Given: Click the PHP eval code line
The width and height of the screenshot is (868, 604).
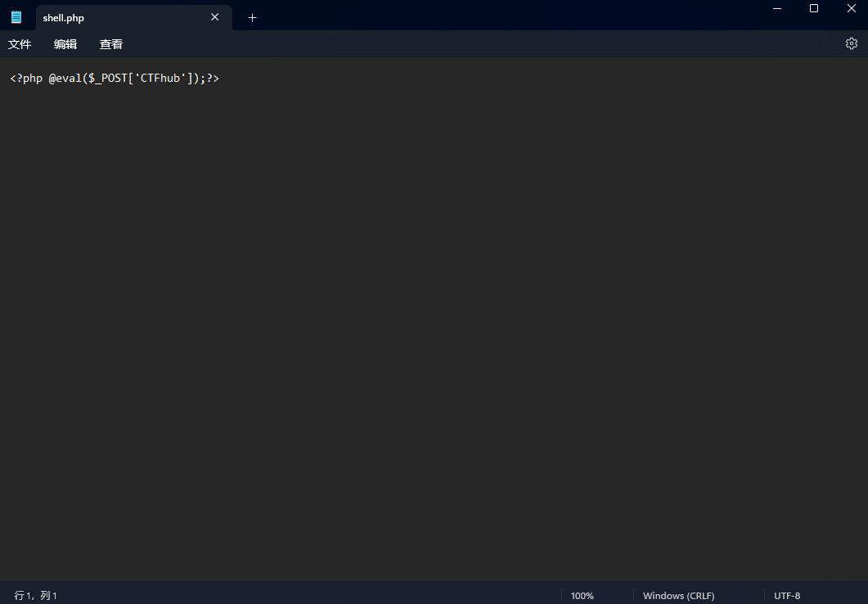Looking at the screenshot, I should coord(115,78).
